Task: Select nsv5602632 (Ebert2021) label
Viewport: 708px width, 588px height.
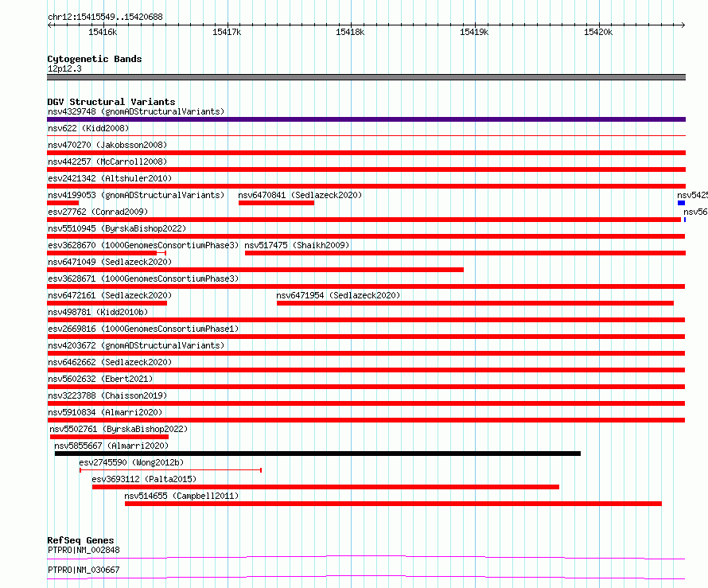Action: (100, 379)
